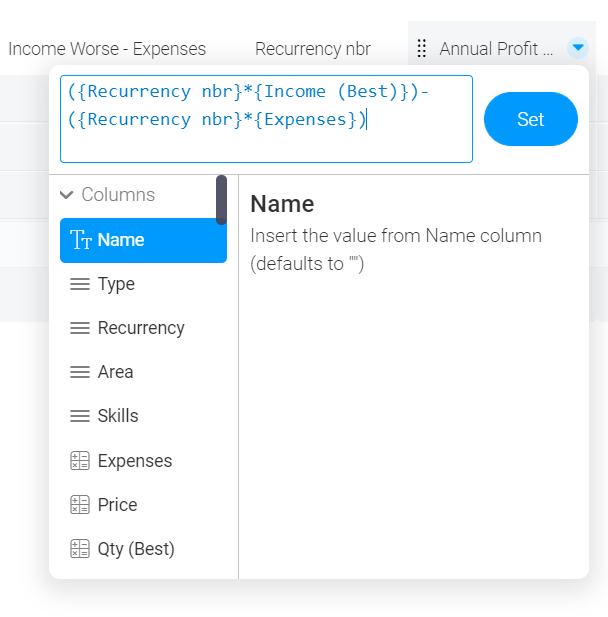Click the formula icon next to Expenses
The width and height of the screenshot is (608, 617).
[x=80, y=461]
